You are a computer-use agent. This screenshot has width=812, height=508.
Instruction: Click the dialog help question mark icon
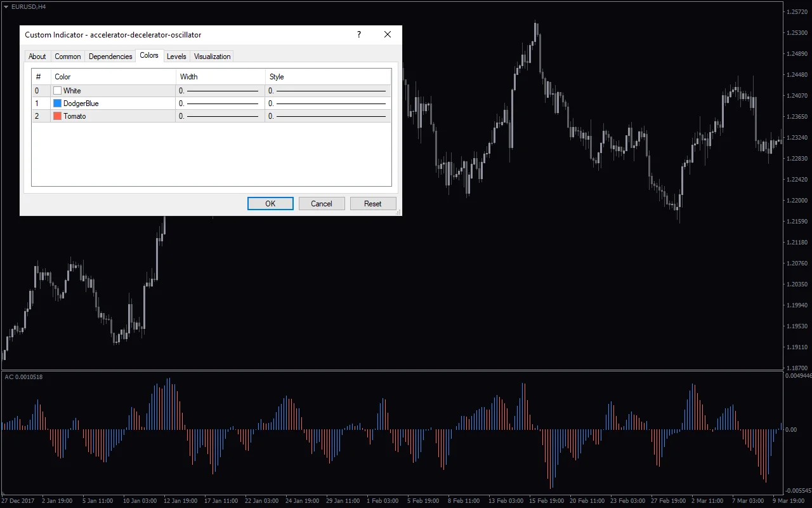358,35
